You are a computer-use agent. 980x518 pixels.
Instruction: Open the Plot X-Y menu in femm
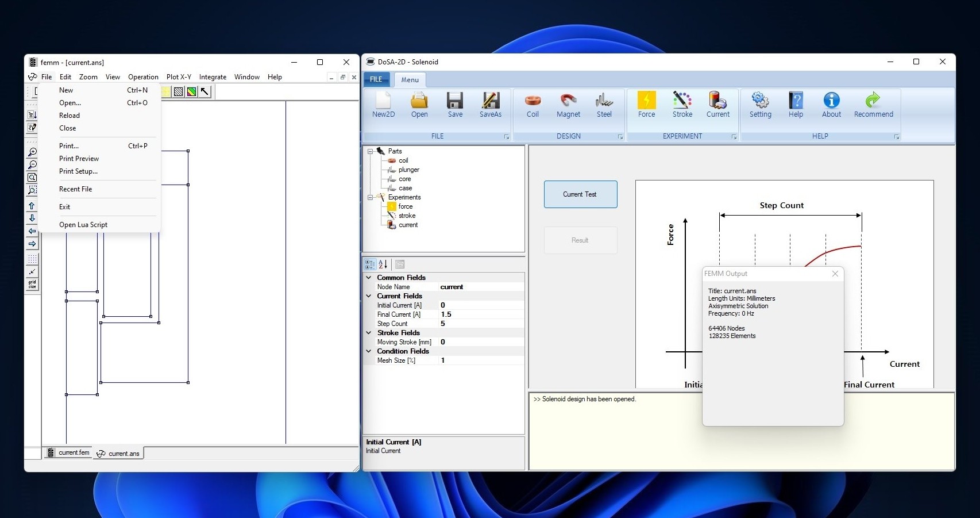[x=179, y=77]
